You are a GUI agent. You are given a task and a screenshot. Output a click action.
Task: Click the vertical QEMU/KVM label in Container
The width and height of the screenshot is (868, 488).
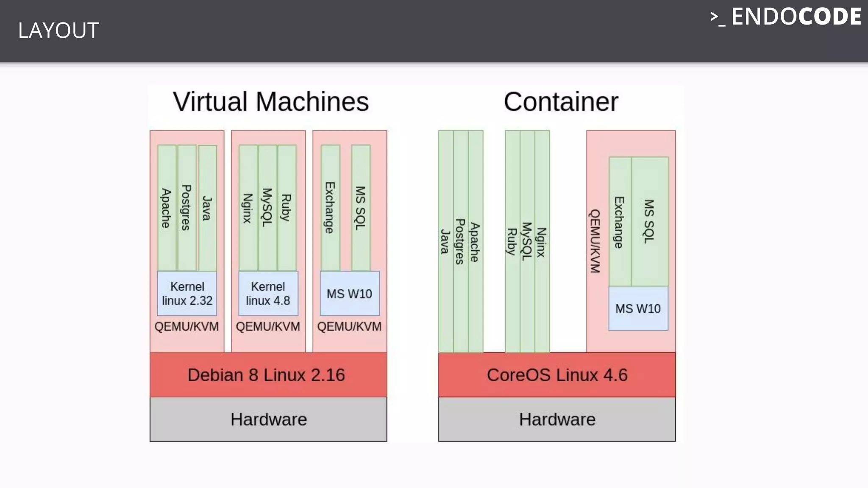[x=595, y=241]
